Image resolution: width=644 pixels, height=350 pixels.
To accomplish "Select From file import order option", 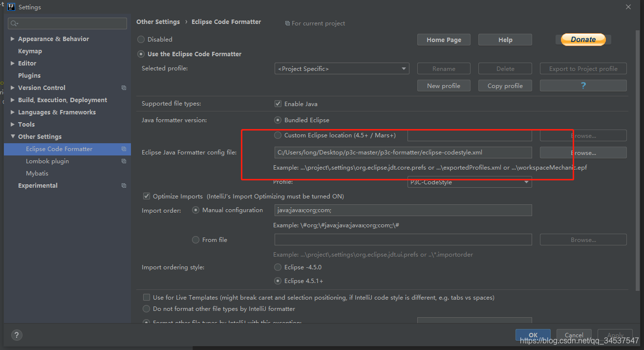I will (x=196, y=240).
